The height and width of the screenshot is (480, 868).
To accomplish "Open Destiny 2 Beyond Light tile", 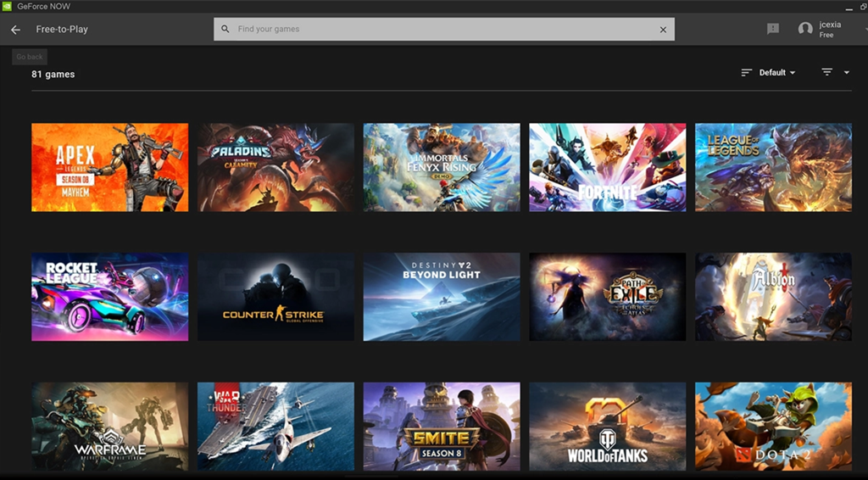I will (442, 297).
